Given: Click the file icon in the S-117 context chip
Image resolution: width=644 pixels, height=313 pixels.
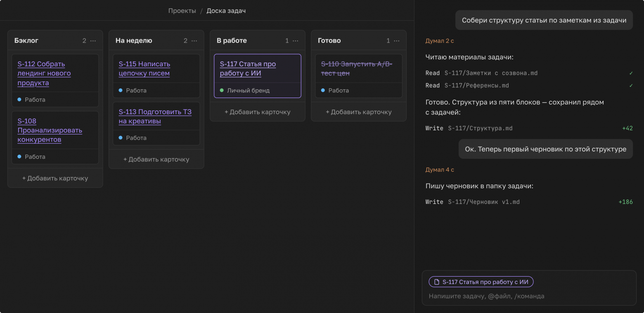Looking at the screenshot, I should pos(437,282).
